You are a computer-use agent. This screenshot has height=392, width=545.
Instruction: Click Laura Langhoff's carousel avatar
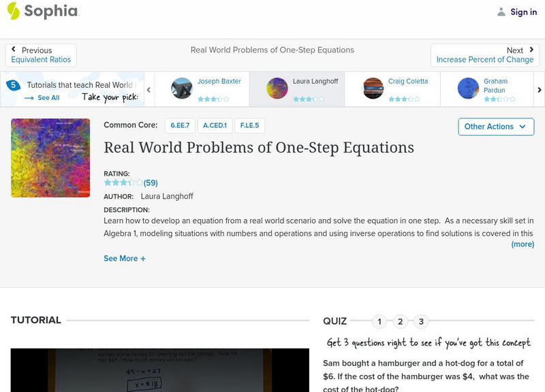tap(277, 88)
